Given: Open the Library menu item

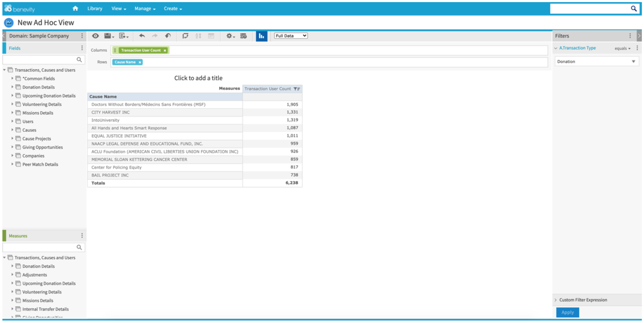Looking at the screenshot, I should 95,8.
